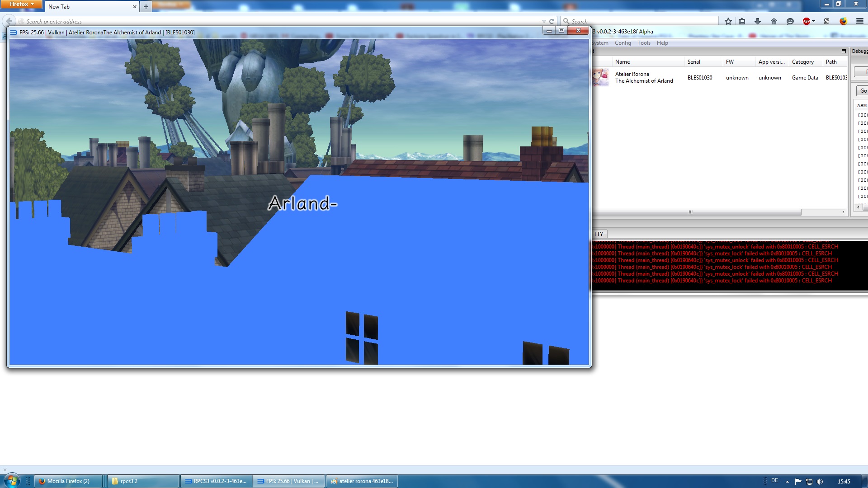Open the Config menu in RPCS3
Viewport: 868px width, 488px height.
623,43
